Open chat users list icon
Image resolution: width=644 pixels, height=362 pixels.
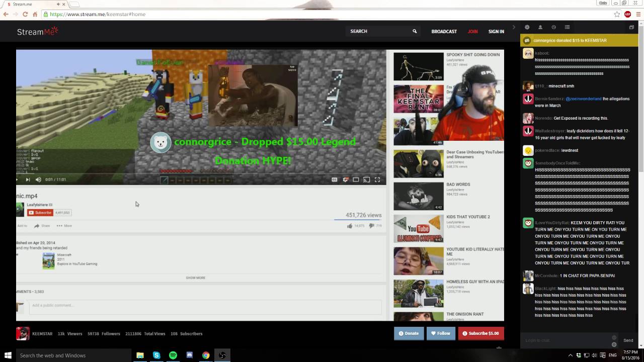click(x=540, y=27)
